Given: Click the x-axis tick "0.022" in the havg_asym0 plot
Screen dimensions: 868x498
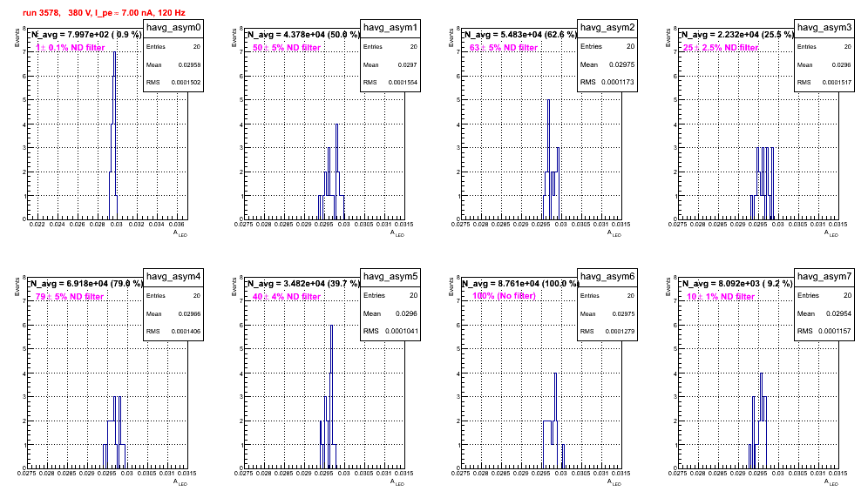Looking at the screenshot, I should pyautogui.click(x=37, y=225).
